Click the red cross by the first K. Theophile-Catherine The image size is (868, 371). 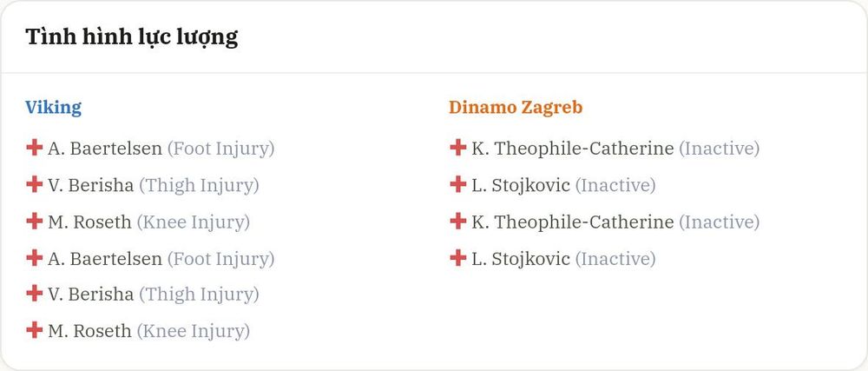457,148
